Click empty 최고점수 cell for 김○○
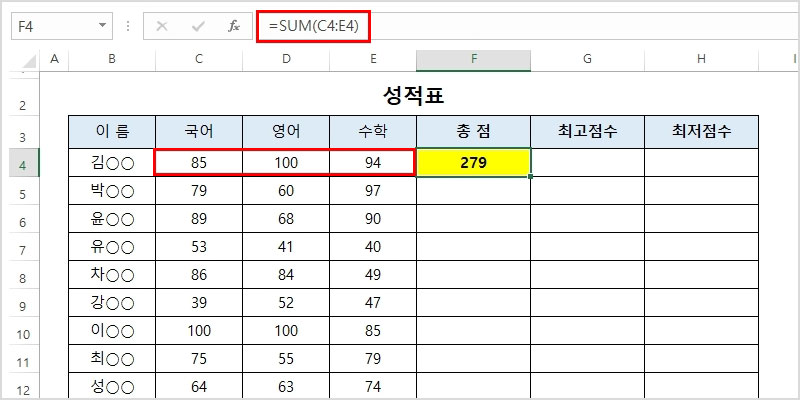The image size is (800, 400). 587,163
